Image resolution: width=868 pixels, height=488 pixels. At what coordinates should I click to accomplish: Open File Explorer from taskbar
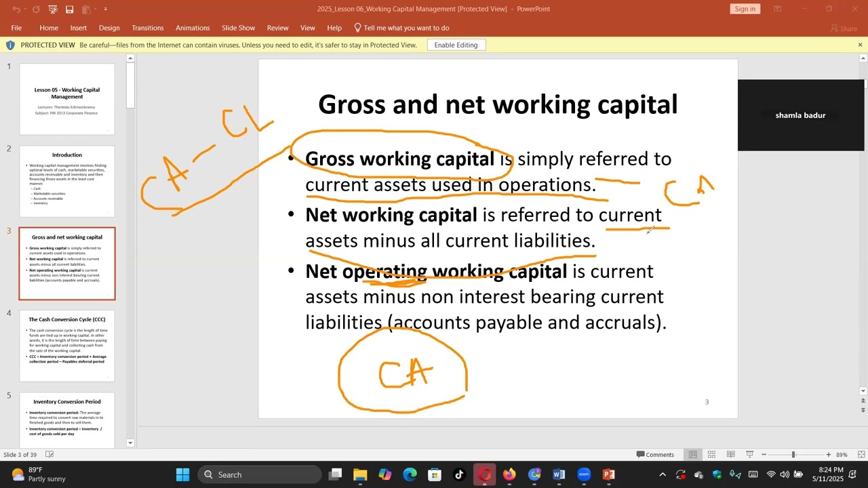(x=360, y=474)
